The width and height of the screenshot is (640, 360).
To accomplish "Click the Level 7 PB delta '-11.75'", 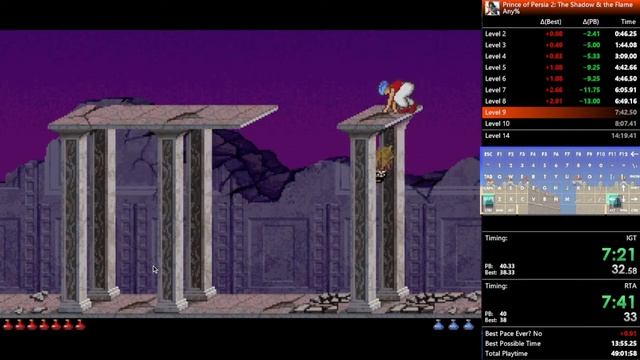I will click(590, 90).
